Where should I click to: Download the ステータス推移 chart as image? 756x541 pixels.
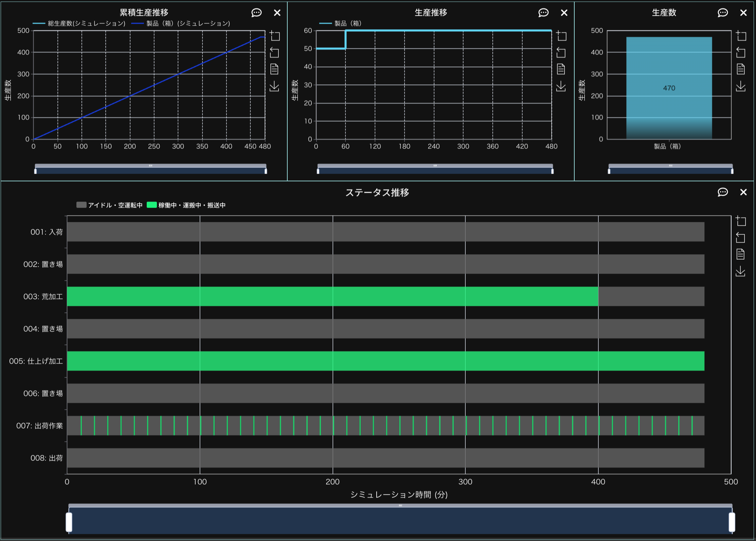[740, 272]
